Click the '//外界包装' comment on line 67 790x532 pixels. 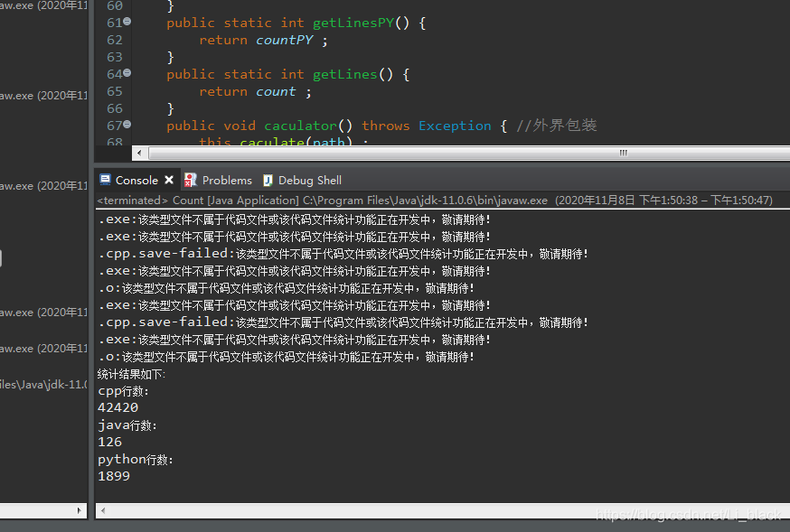[557, 126]
